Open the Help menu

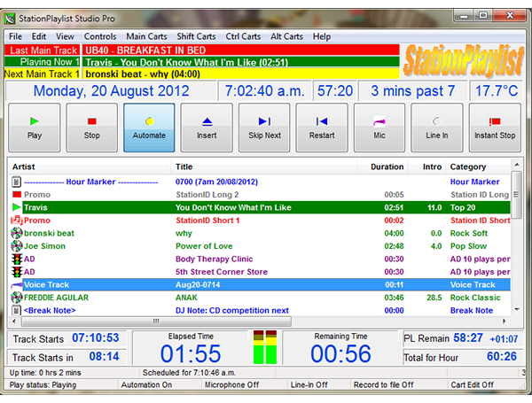[x=322, y=36]
